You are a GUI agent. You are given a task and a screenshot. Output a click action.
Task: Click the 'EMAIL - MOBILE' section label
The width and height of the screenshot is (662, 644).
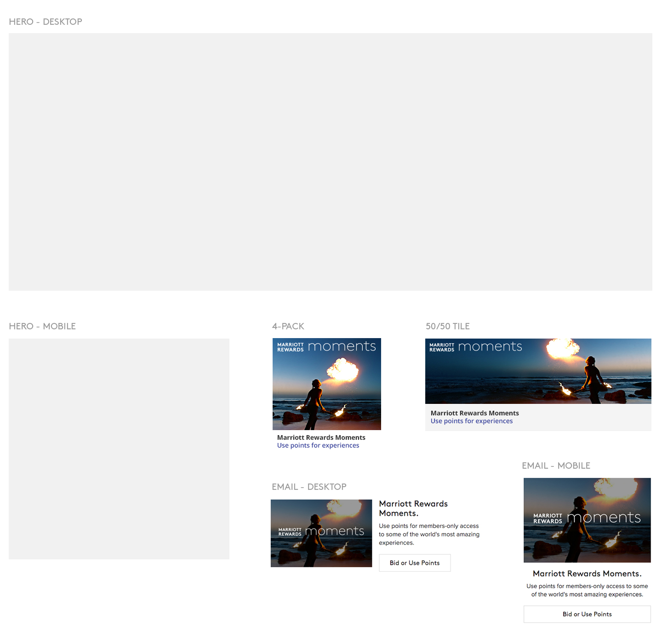pyautogui.click(x=556, y=466)
